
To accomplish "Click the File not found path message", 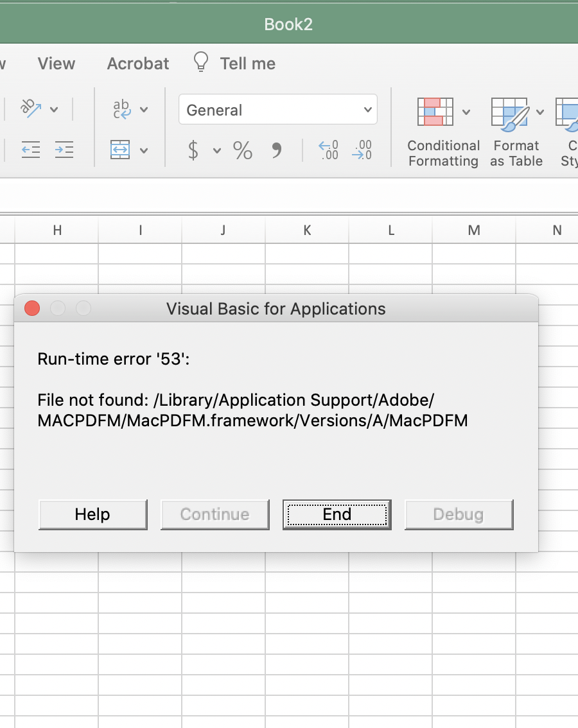I will point(252,410).
